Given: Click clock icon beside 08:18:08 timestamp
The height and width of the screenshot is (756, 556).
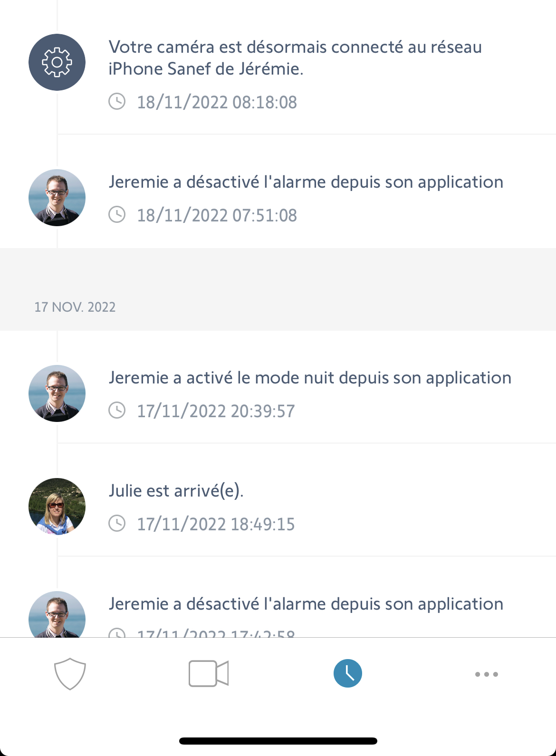Looking at the screenshot, I should [x=117, y=102].
